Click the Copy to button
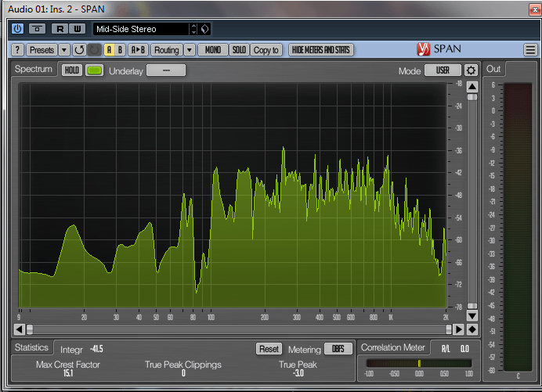Image resolution: width=542 pixels, height=392 pixels. pyautogui.click(x=266, y=50)
